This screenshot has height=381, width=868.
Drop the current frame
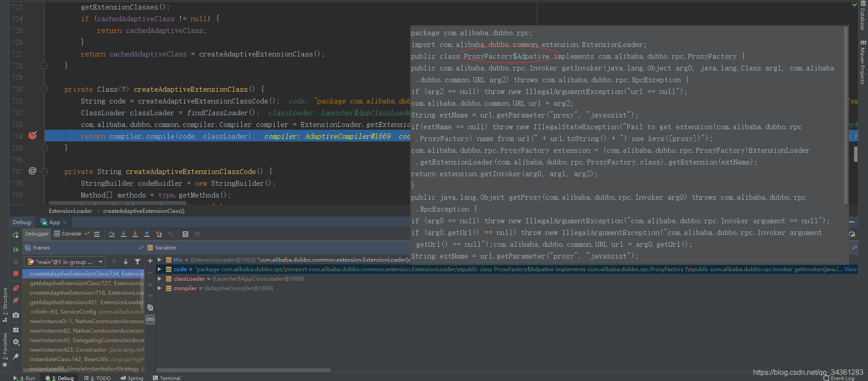coord(159,234)
